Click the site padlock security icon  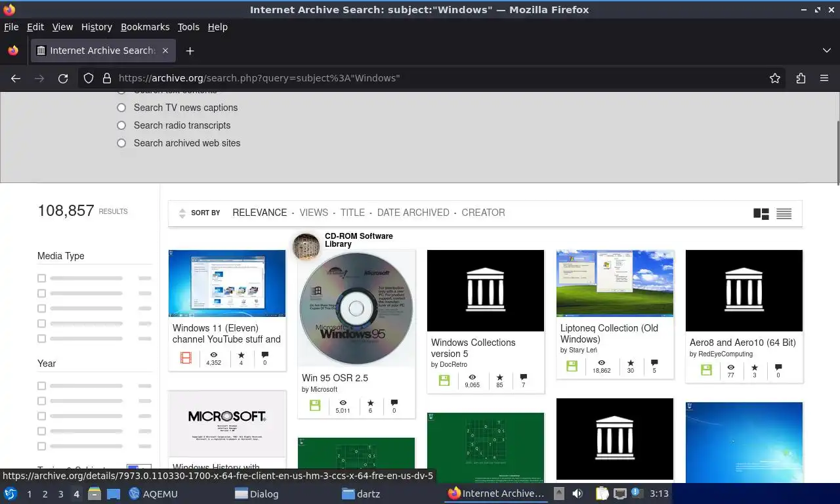point(107,78)
